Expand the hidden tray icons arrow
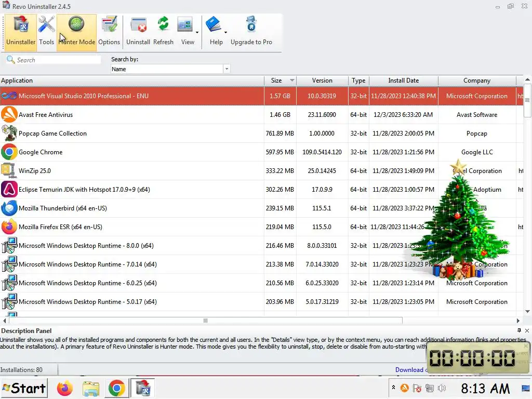Image resolution: width=532 pixels, height=399 pixels. [393, 387]
